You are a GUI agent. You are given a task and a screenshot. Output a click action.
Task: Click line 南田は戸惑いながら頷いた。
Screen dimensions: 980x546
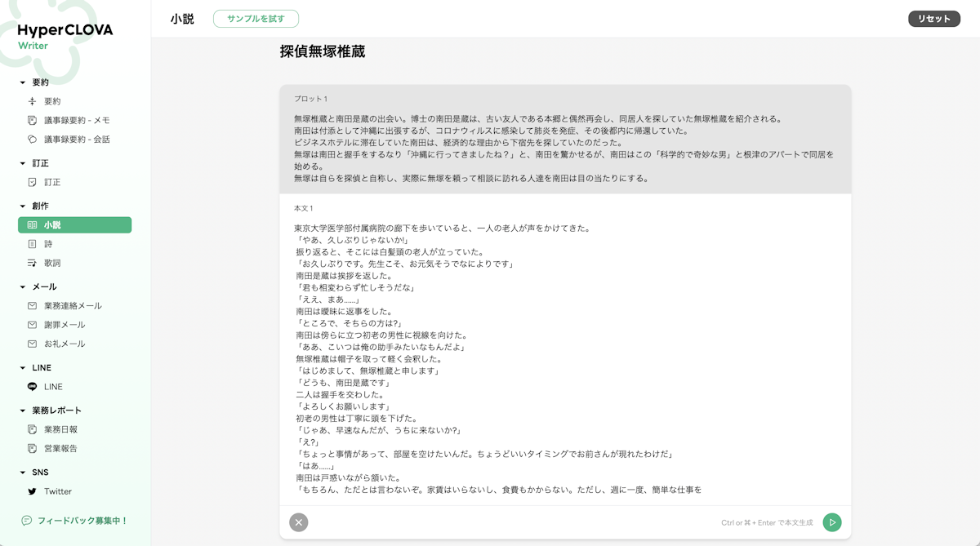348,477
